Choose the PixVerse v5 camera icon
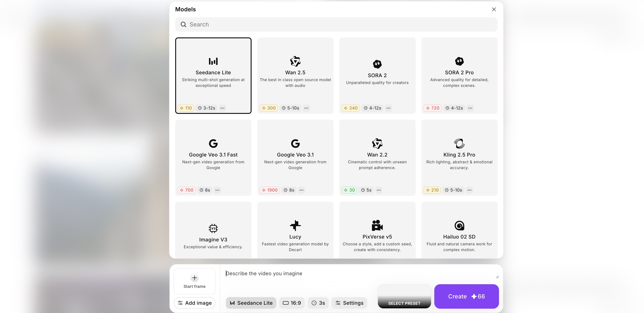Screen dimensions: 644x313 (x=377, y=225)
